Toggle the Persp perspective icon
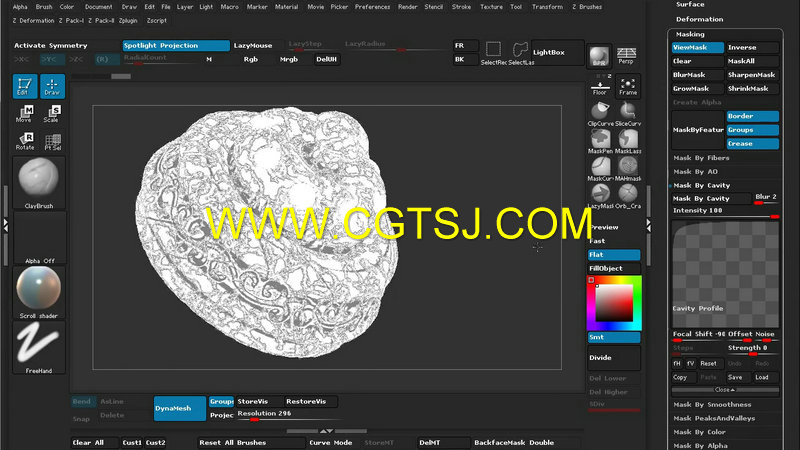800x450 pixels. tap(626, 56)
